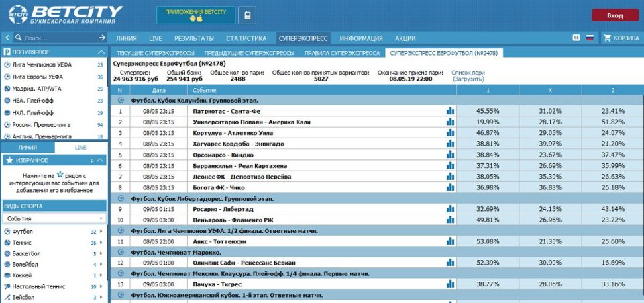
Task: Open the shopping cart Корзина
Action: coord(621,38)
